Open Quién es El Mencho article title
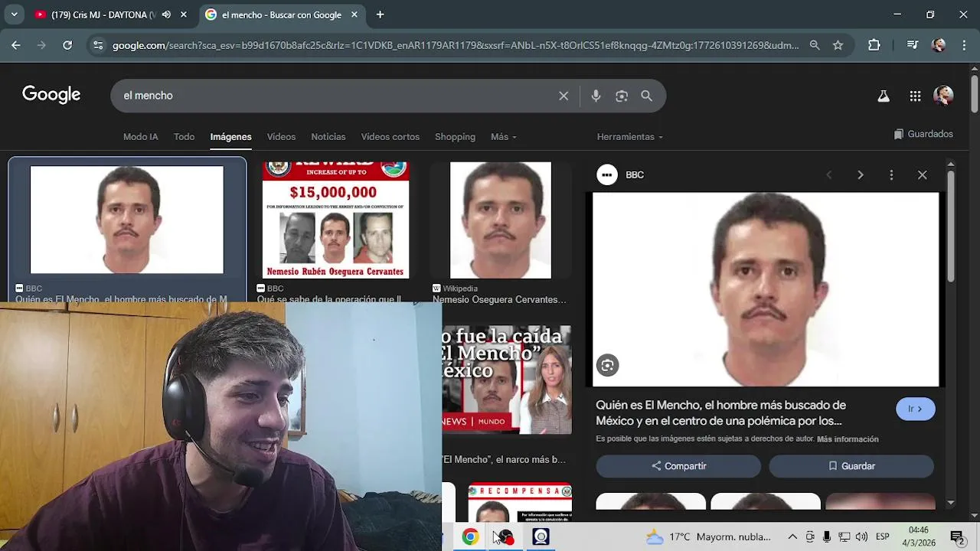Screen dimensions: 980x551 [x=720, y=413]
